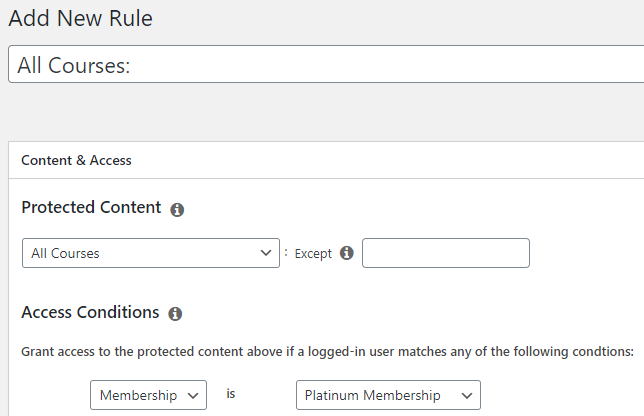Focus the rule title field "All Courses:"
Screen dimensions: 644x416
tap(326, 64)
